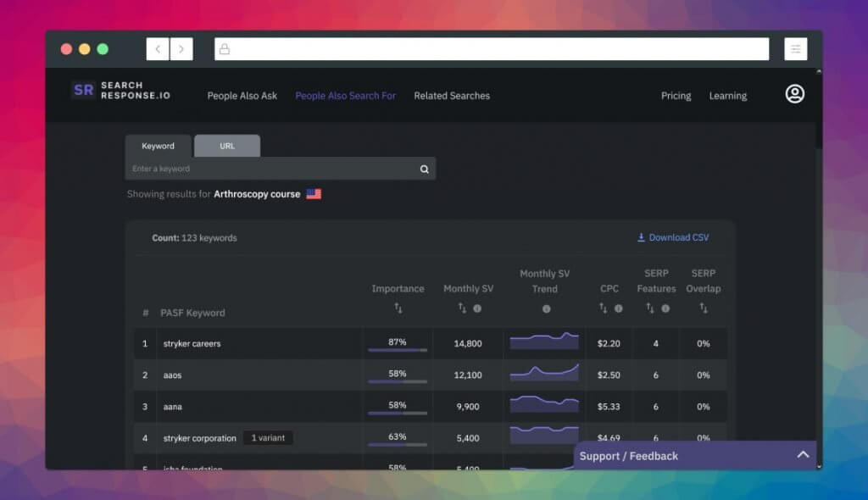Switch to the Keyword tab

click(x=159, y=146)
